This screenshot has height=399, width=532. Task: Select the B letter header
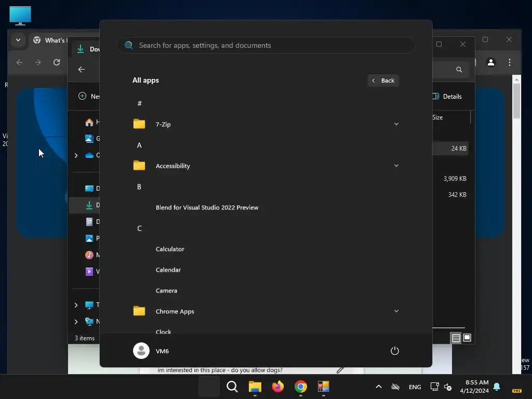[139, 187]
